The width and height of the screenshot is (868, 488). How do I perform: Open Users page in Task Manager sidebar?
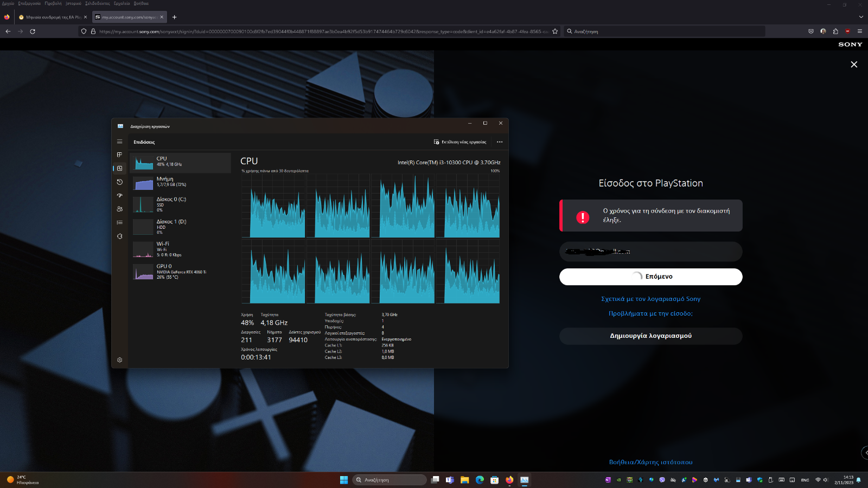click(120, 209)
